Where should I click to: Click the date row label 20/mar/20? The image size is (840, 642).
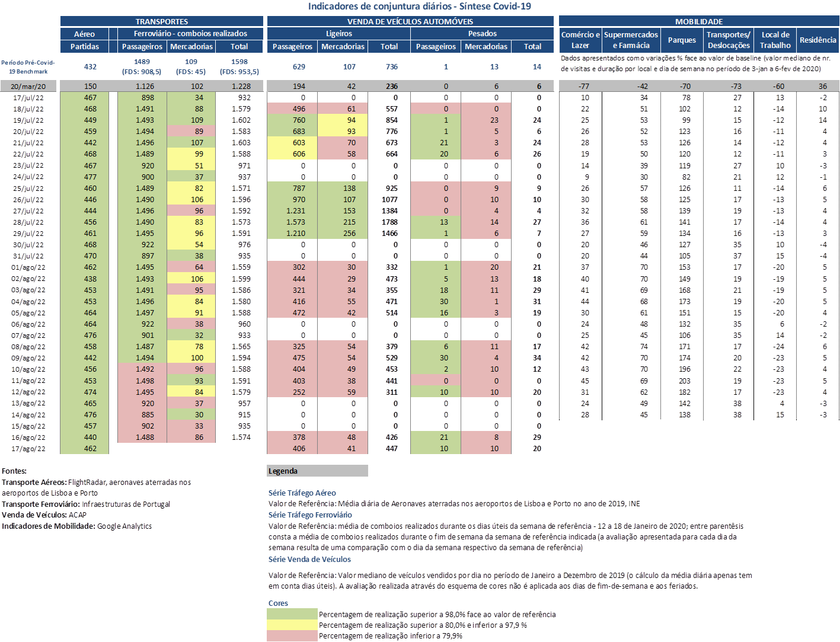pos(28,87)
